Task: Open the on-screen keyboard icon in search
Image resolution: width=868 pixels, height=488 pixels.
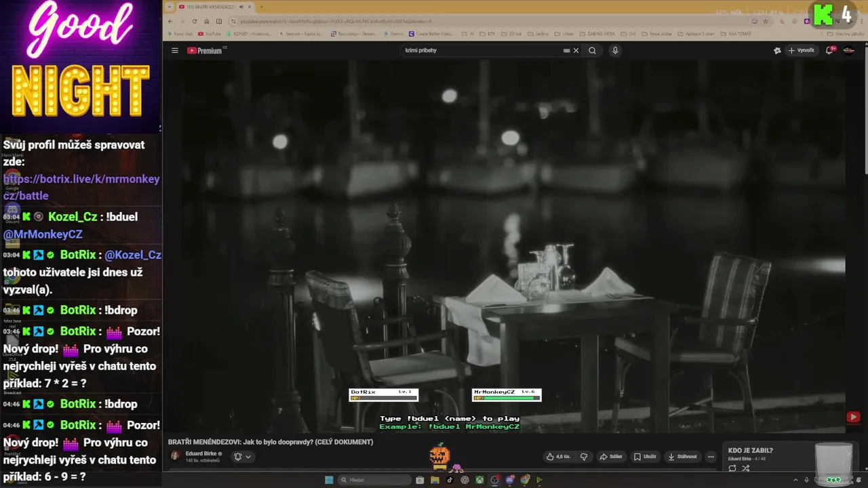Action: pyautogui.click(x=566, y=50)
